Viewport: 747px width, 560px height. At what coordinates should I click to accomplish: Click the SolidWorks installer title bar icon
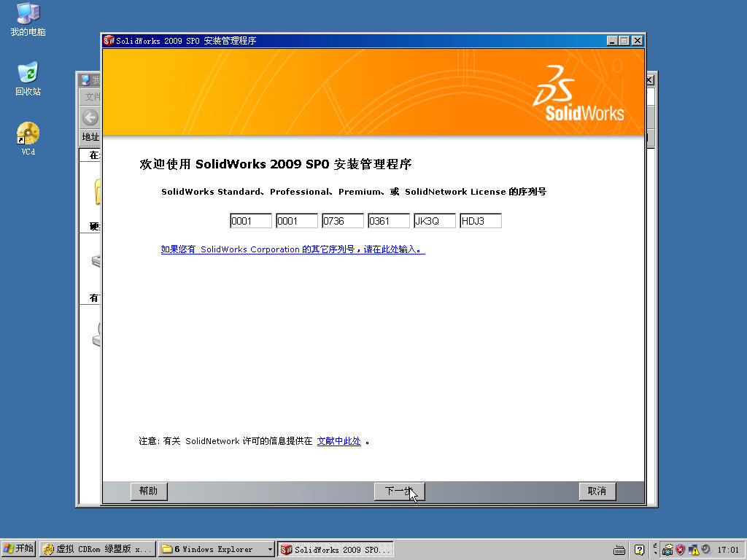pos(109,41)
